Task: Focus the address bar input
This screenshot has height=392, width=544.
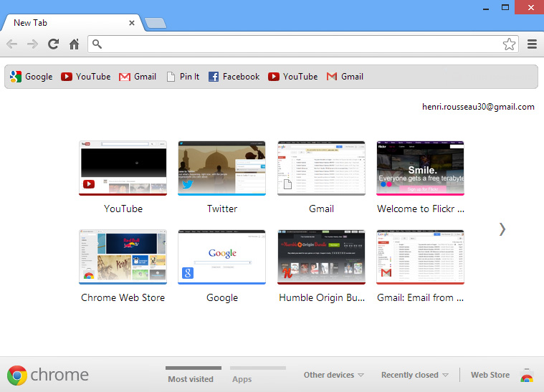Action: tap(302, 44)
